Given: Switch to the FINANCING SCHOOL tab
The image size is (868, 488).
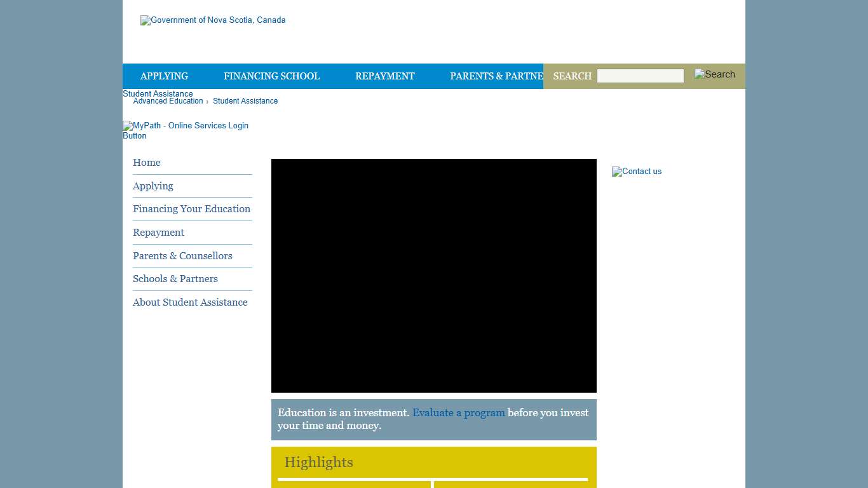Looking at the screenshot, I should pos(271,76).
